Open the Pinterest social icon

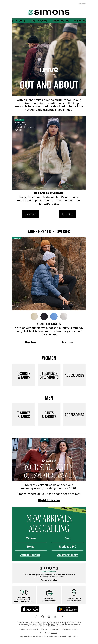49,617
